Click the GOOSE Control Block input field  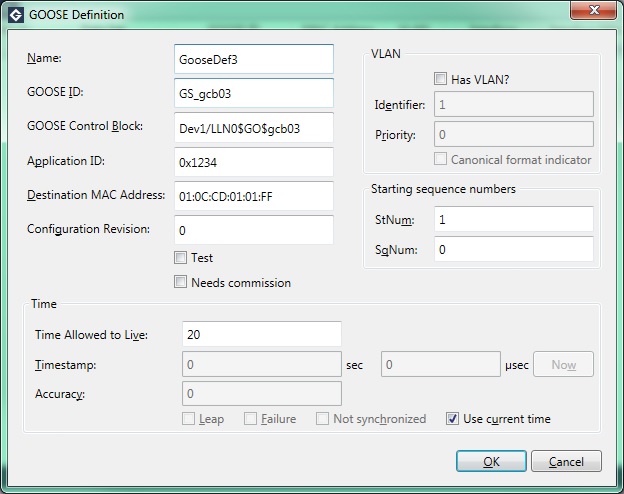coord(254,128)
